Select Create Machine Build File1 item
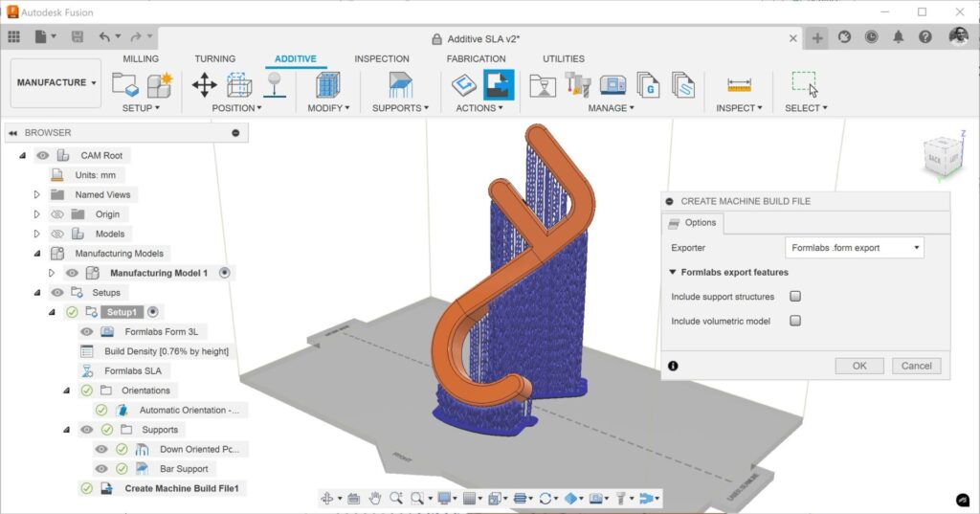 tap(181, 488)
